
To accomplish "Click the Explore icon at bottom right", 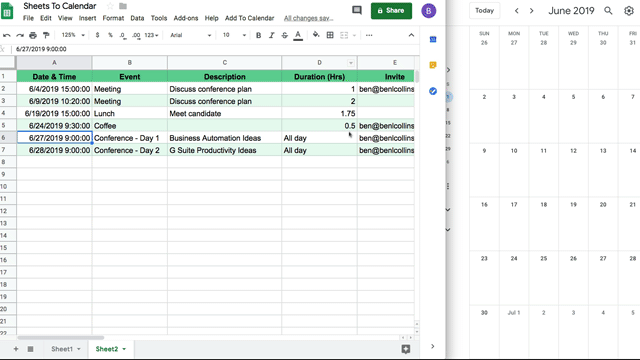I will 406,349.
